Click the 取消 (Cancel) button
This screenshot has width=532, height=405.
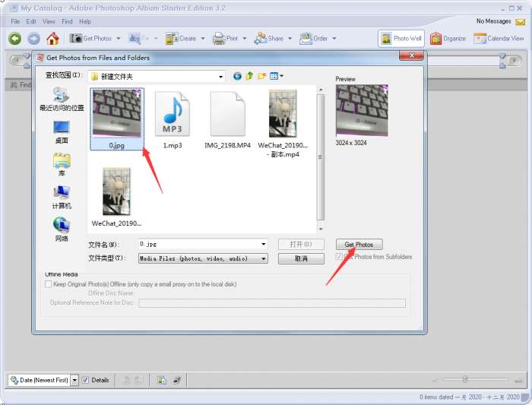[301, 258]
